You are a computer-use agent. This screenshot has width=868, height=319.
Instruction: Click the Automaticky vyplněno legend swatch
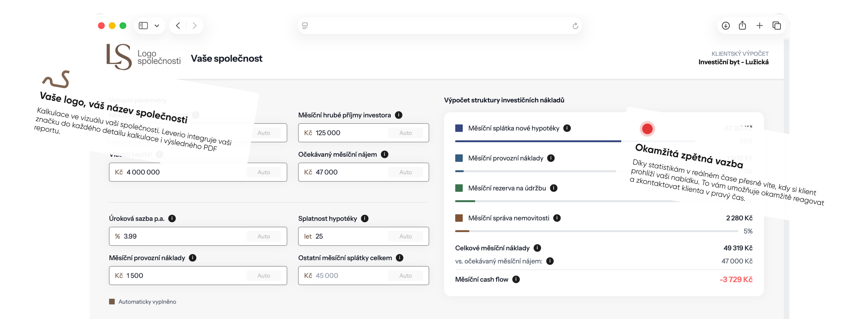point(112,302)
